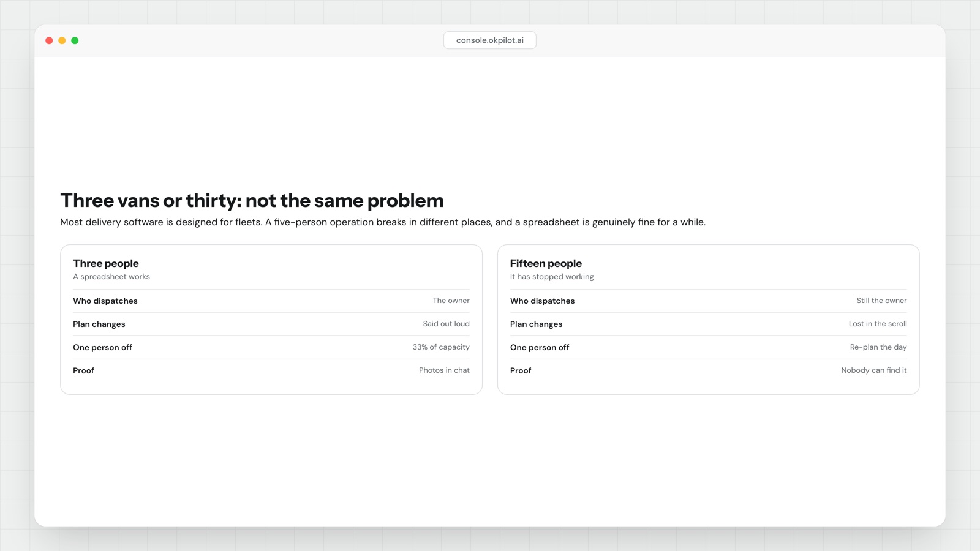Click the 'It has stopped working' subtitle
This screenshot has height=551, width=980.
coord(552,277)
